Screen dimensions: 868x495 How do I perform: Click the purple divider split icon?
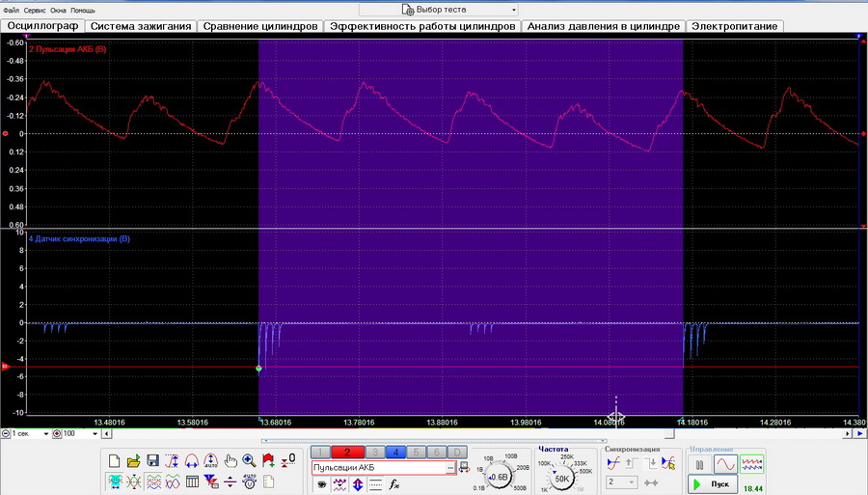230,481
